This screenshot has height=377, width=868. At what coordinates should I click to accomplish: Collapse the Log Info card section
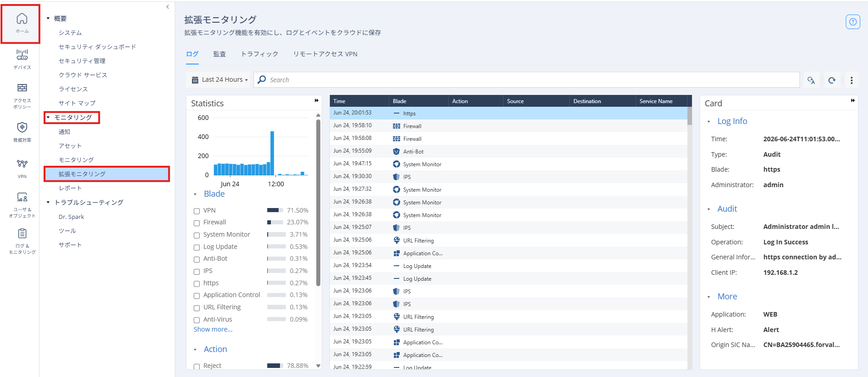(x=709, y=122)
